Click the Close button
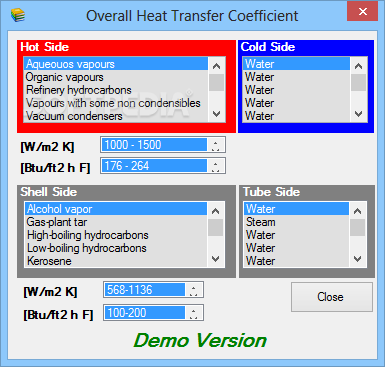Image resolution: width=385 pixels, height=367 pixels. [x=332, y=297]
